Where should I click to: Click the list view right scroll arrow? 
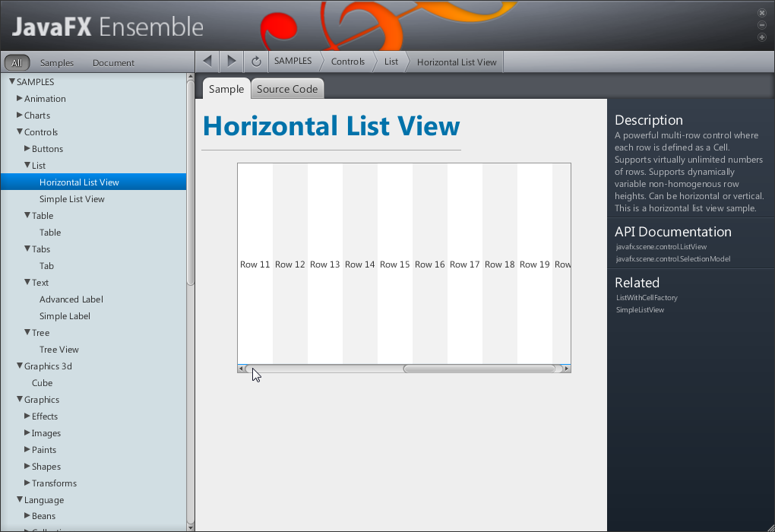coord(567,369)
